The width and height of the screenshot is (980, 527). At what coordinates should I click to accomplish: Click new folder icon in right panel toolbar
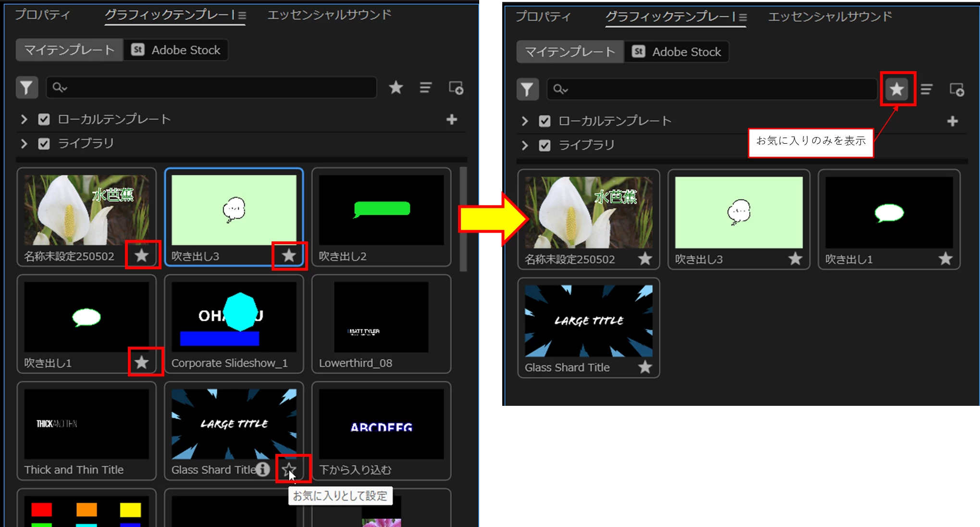click(956, 89)
